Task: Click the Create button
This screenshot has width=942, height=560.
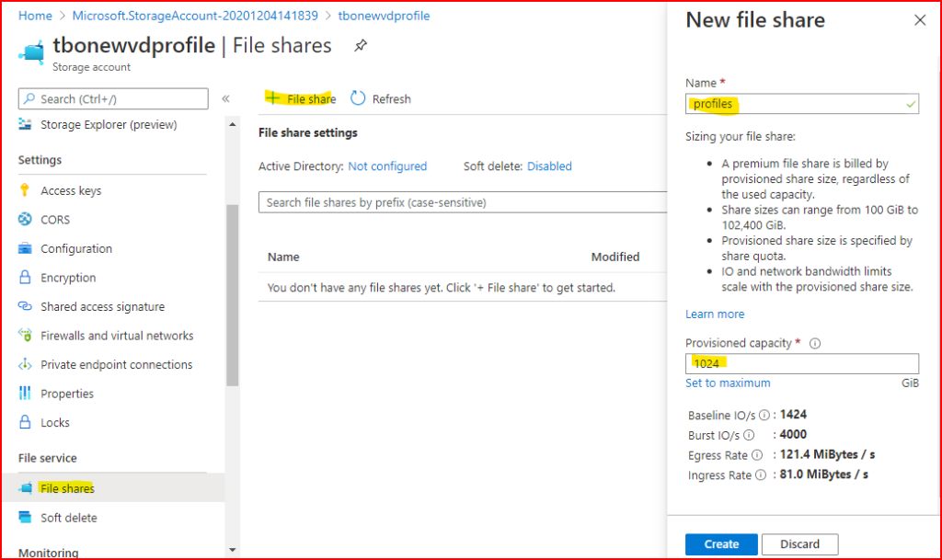Action: (x=721, y=543)
